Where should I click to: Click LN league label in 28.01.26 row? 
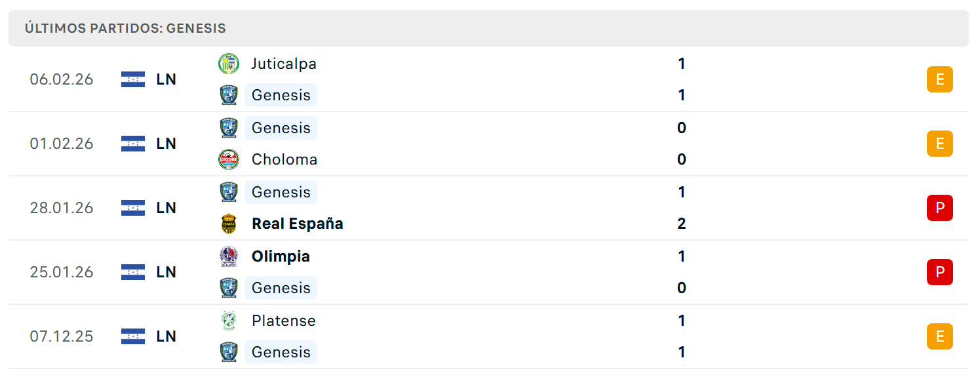click(x=167, y=208)
